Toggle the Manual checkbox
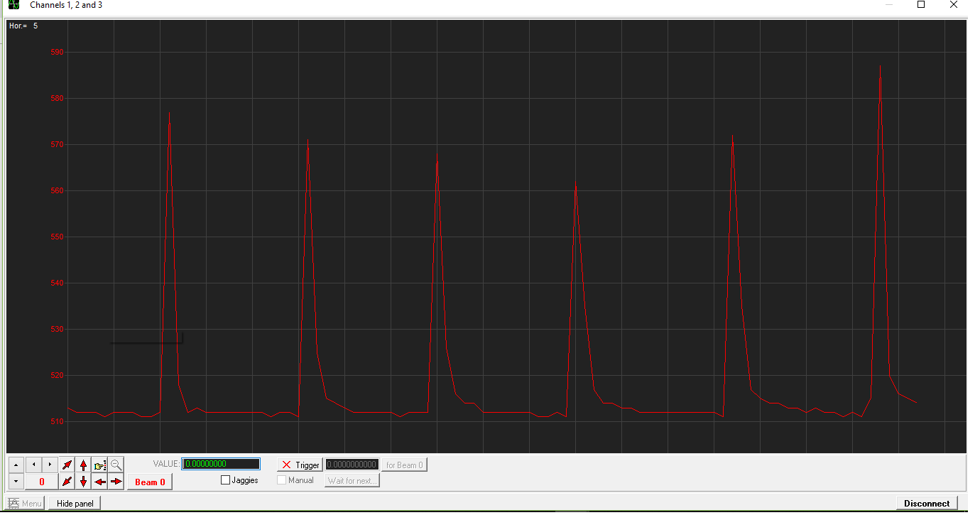The width and height of the screenshot is (980, 520). pos(282,480)
